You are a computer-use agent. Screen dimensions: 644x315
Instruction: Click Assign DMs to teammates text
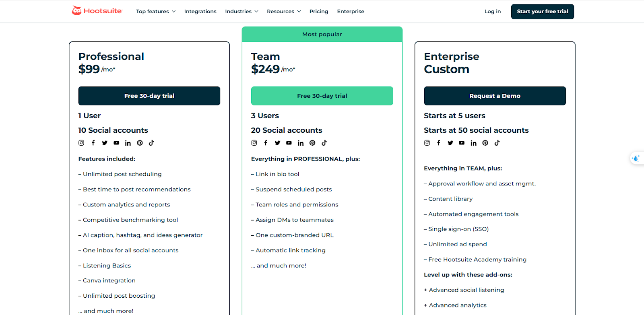295,220
